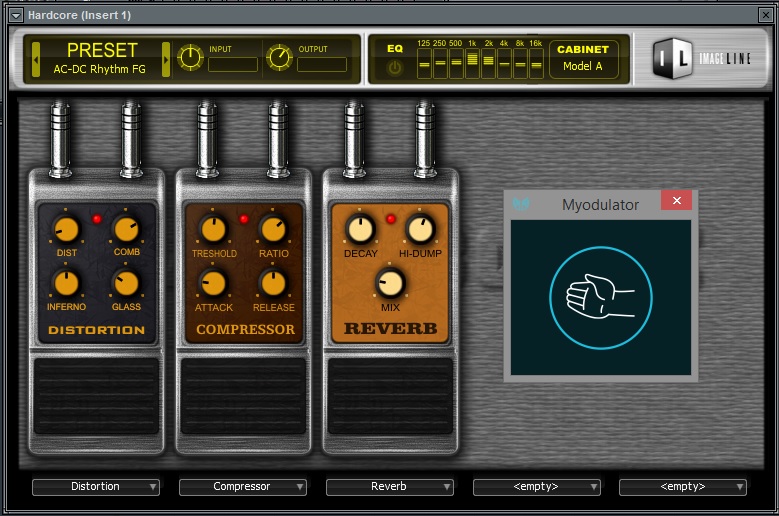Click the HI-DUMP knob on Reverb pedal
This screenshot has height=516, width=779.
[x=420, y=229]
